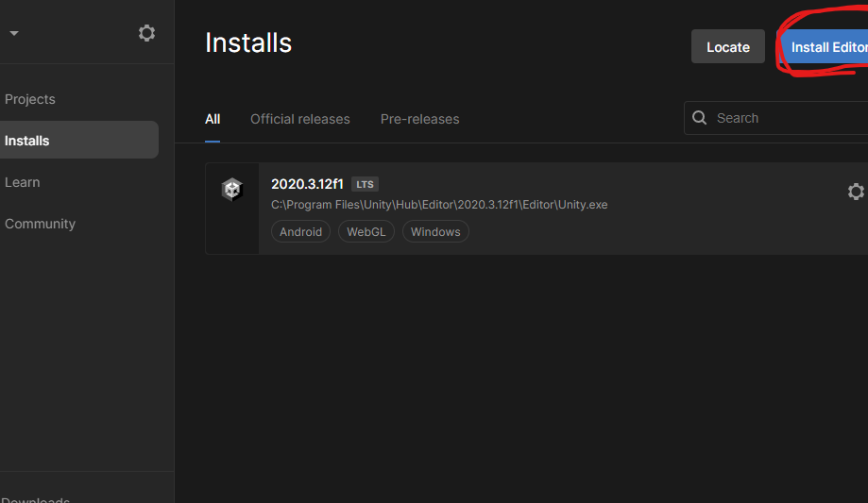Click the Locate button
The width and height of the screenshot is (868, 503).
[728, 46]
